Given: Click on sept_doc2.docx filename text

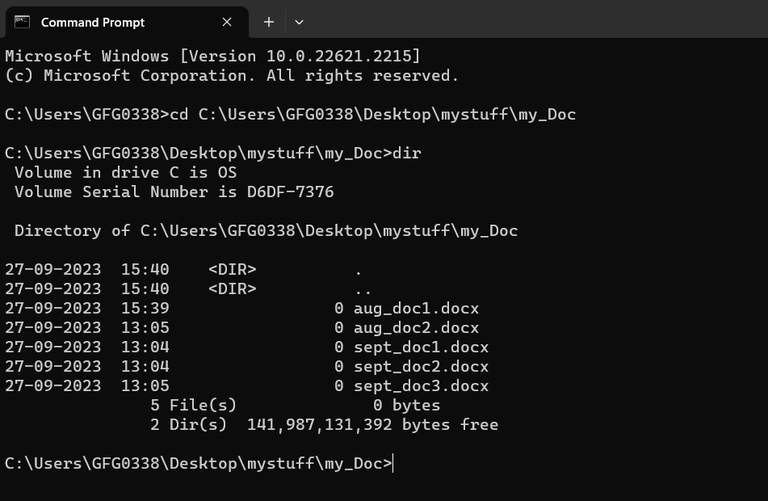Looking at the screenshot, I should click(421, 366).
